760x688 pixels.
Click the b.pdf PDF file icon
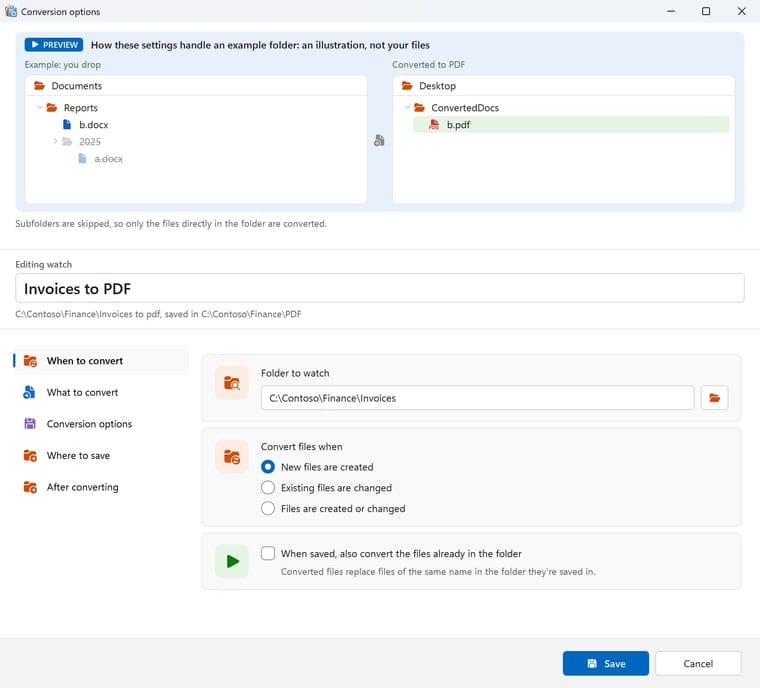pos(434,125)
